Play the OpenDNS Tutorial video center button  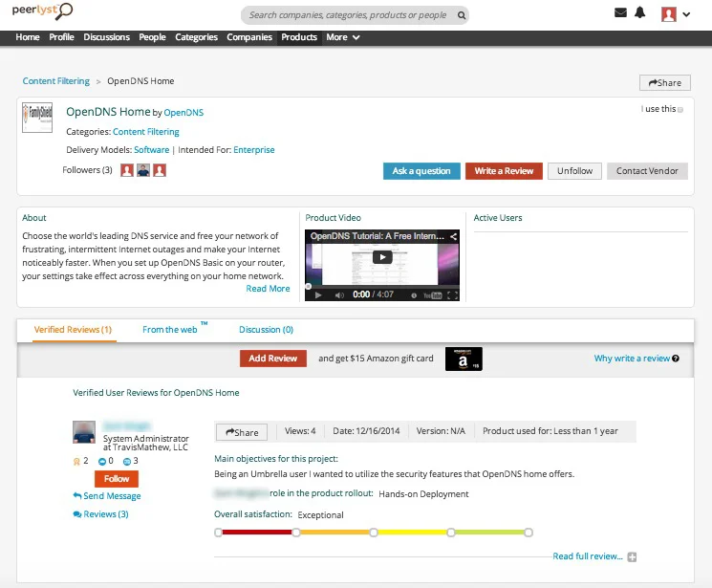coord(382,257)
